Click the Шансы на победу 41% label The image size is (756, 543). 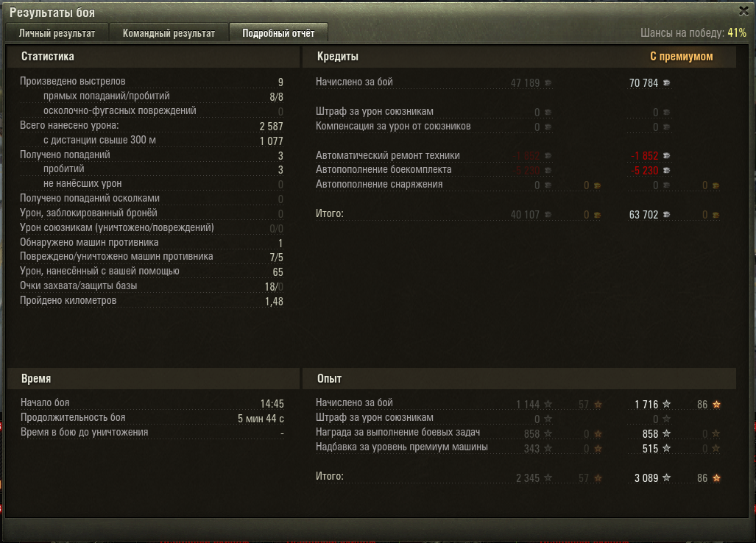click(693, 33)
